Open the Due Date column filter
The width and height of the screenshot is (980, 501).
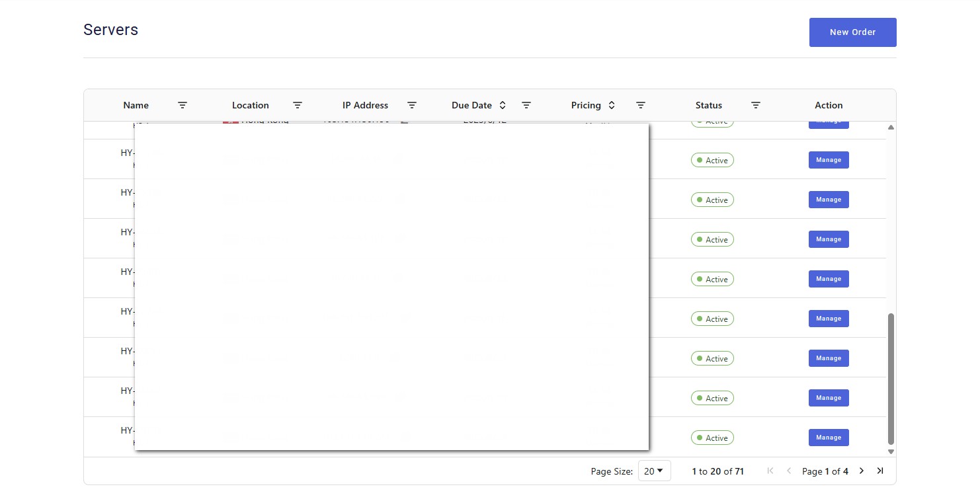click(526, 105)
